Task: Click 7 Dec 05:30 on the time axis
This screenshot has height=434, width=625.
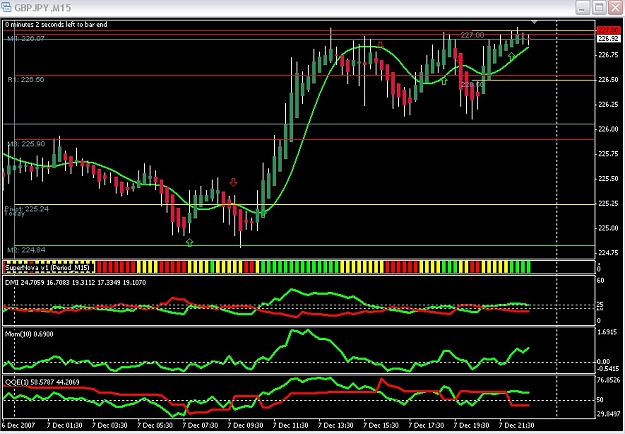Action: (155, 425)
